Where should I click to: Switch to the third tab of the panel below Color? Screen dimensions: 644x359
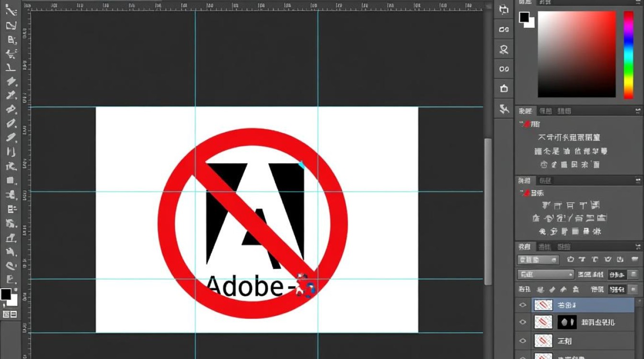click(564, 111)
